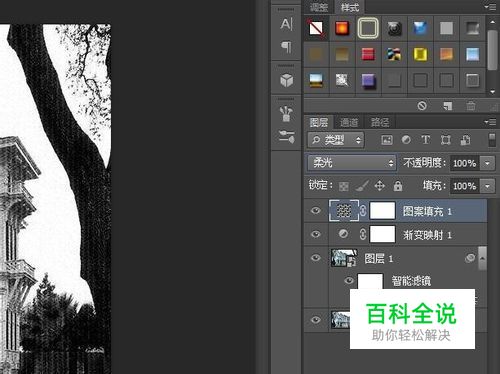Viewport: 500px width, 374px height.
Task: Open Layers panel flyout menu
Action: pyautogui.click(x=490, y=122)
